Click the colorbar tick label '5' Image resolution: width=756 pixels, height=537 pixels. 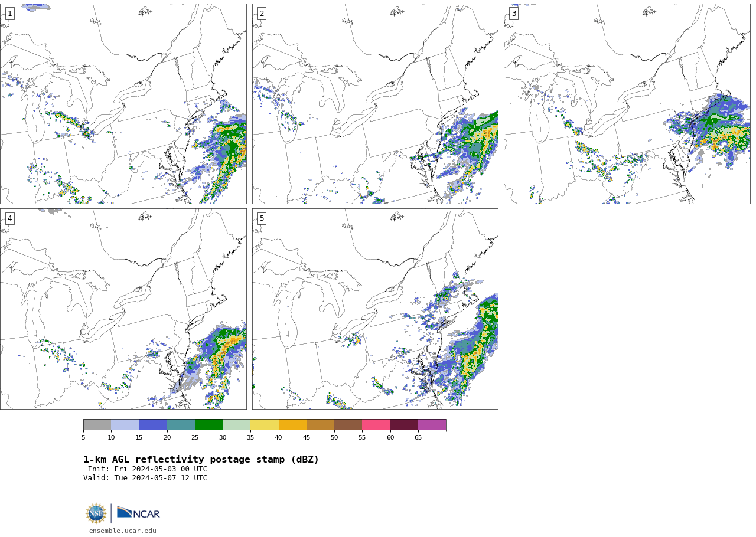coord(83,437)
